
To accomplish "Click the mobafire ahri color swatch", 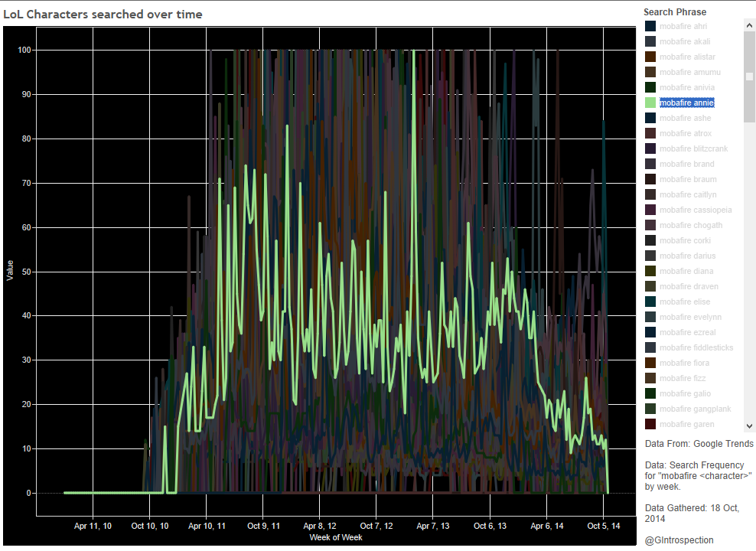I will [x=650, y=27].
